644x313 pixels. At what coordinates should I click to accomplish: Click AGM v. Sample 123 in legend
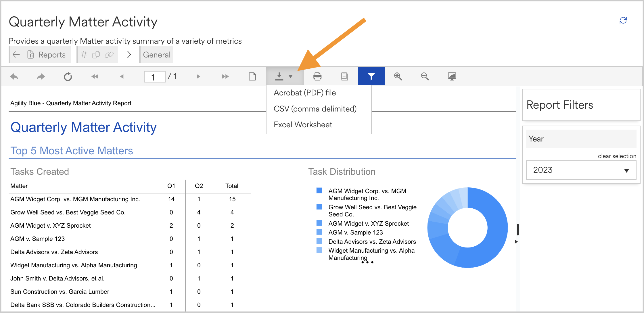[x=356, y=233]
